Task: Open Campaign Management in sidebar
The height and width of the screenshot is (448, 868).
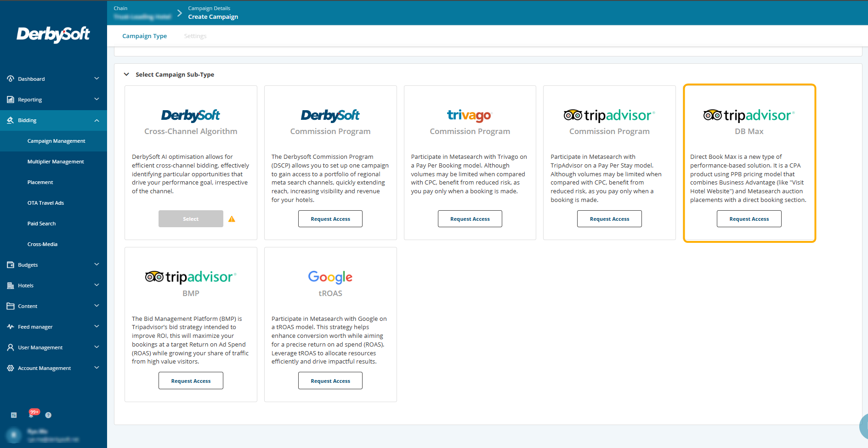Action: 53,141
